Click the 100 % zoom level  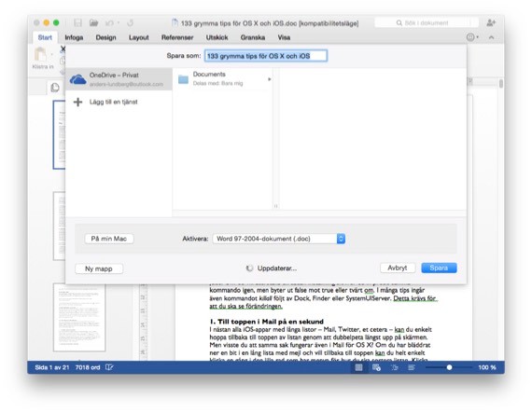pos(487,367)
